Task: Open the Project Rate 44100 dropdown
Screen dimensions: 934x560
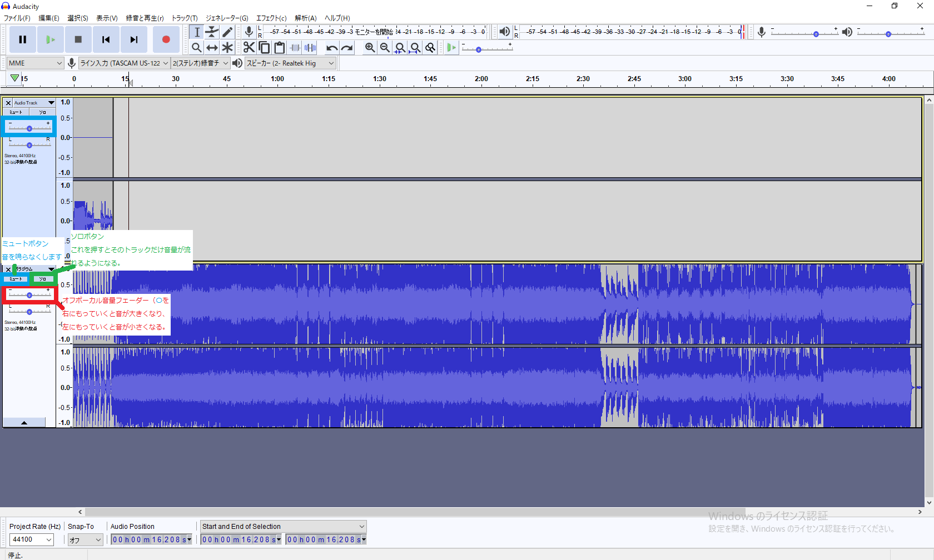Action: click(32, 539)
